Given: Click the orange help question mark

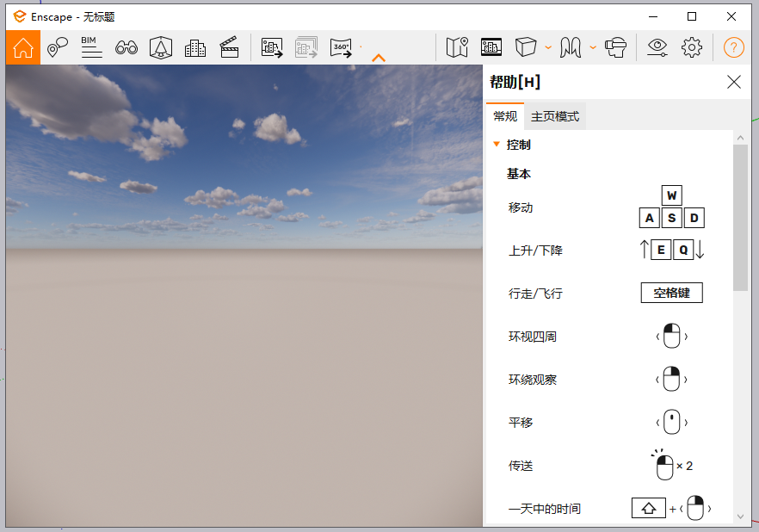Looking at the screenshot, I should click(734, 47).
